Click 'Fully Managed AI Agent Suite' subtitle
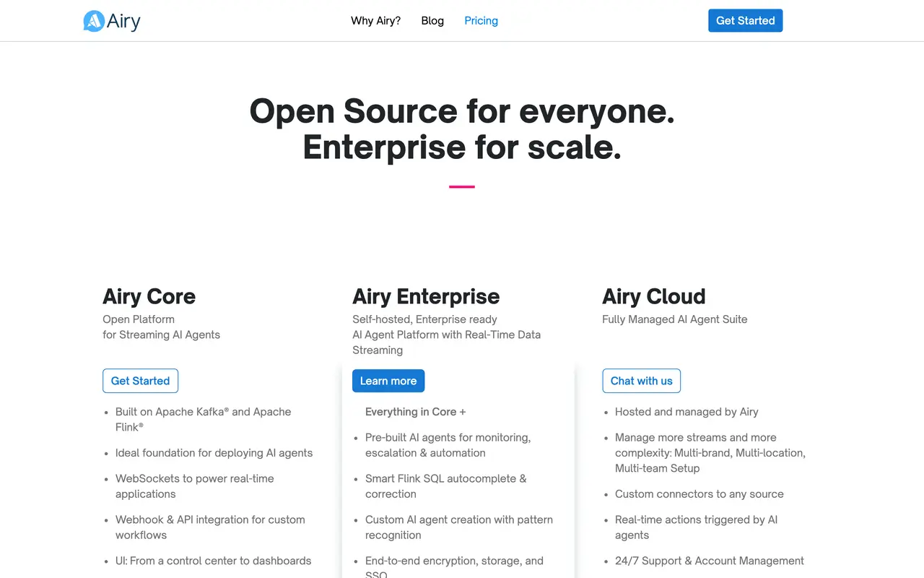The height and width of the screenshot is (578, 924). click(x=675, y=319)
